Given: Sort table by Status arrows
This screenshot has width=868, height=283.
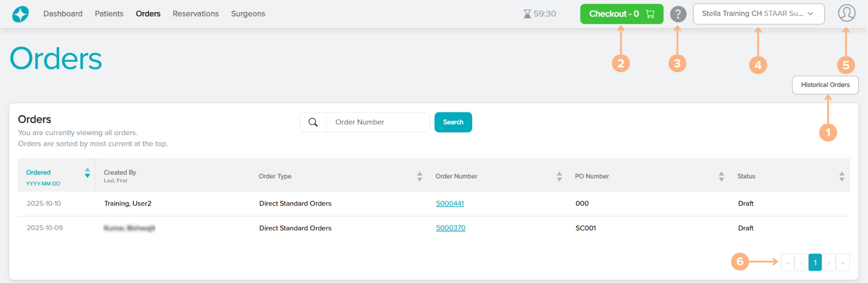Looking at the screenshot, I should pos(841,176).
